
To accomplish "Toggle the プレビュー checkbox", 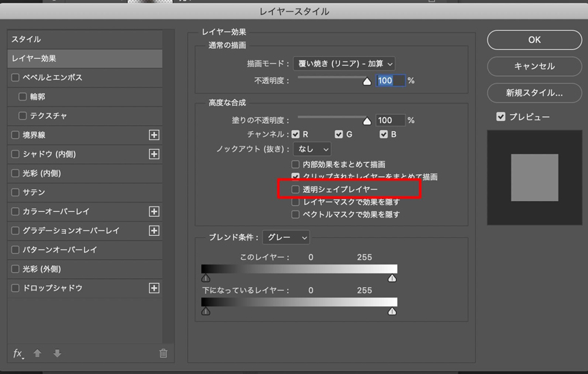I will click(x=501, y=117).
